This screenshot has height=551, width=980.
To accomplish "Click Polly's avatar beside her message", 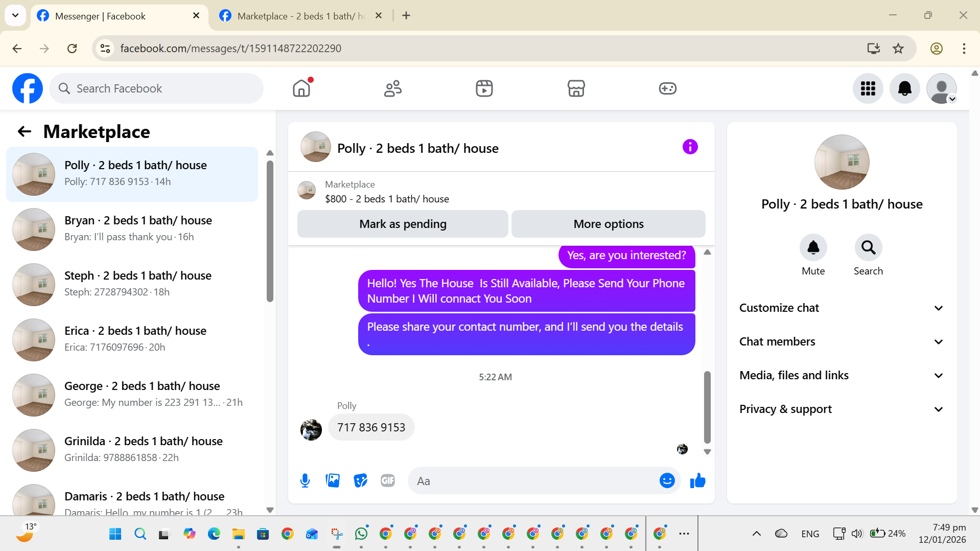I will (311, 430).
